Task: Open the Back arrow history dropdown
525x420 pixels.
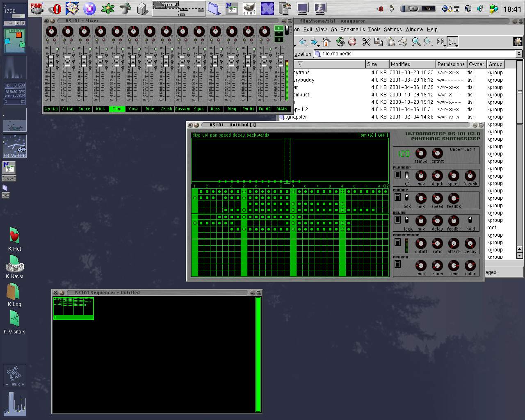Action: click(307, 46)
